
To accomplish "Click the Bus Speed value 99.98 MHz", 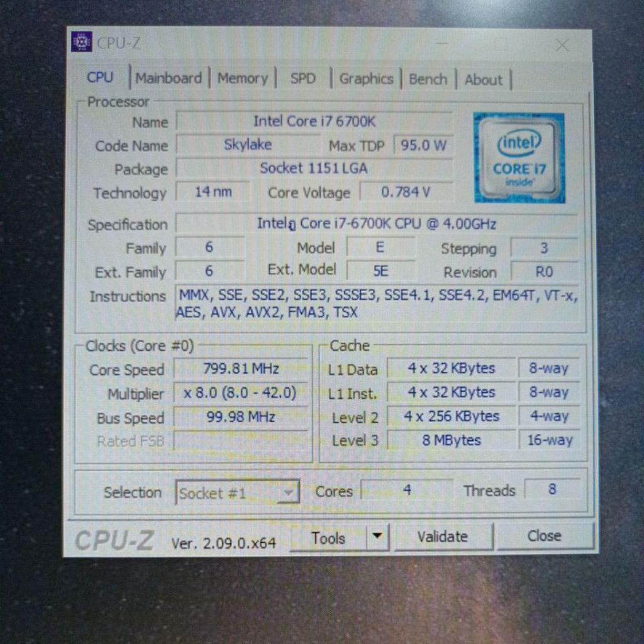I will pos(241,416).
